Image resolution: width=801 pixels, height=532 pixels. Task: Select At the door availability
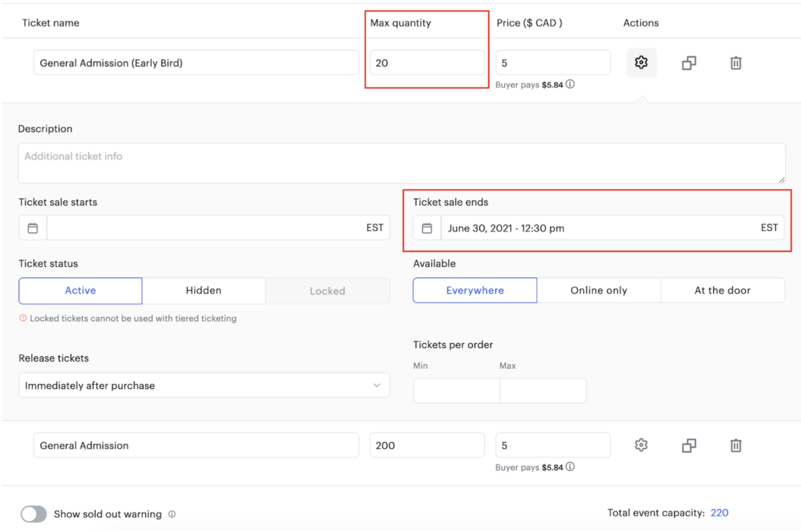pos(723,290)
